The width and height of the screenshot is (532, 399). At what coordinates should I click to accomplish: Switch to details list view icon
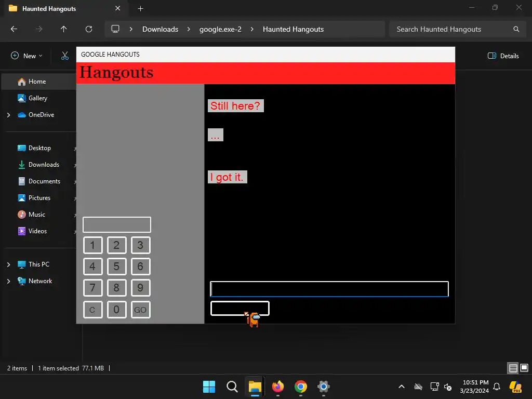513,368
